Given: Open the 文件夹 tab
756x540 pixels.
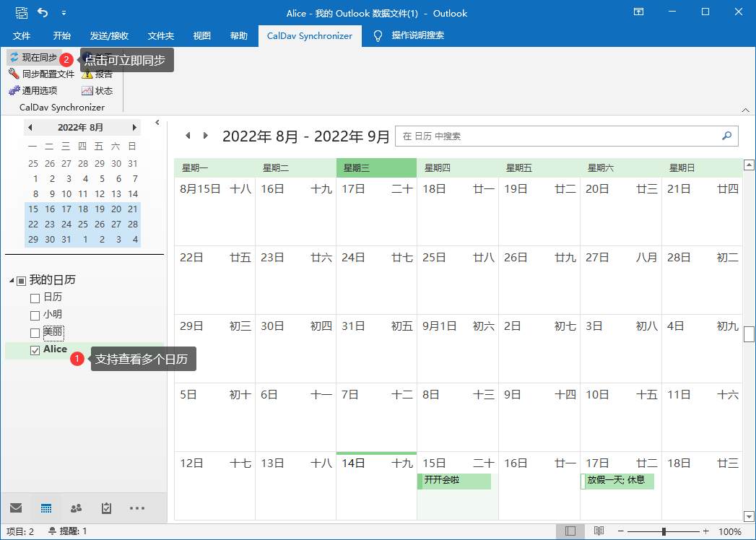Looking at the screenshot, I should tap(160, 35).
